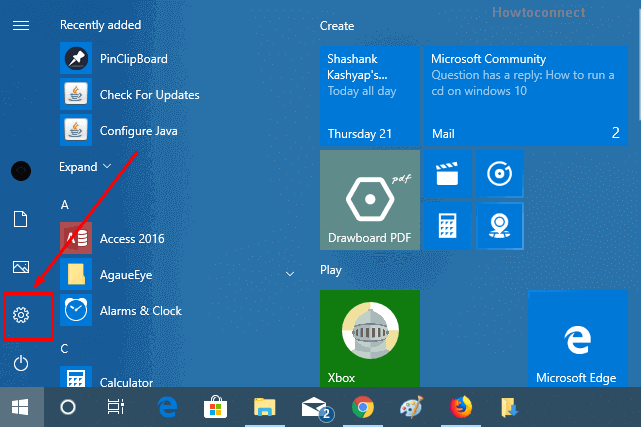
Task: Click the Create group heading
Action: click(x=337, y=26)
